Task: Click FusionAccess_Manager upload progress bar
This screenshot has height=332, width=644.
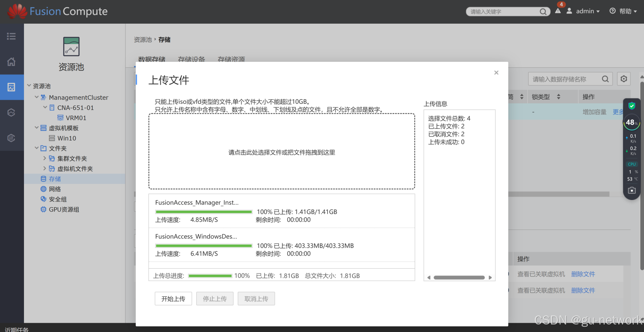Action: point(204,212)
